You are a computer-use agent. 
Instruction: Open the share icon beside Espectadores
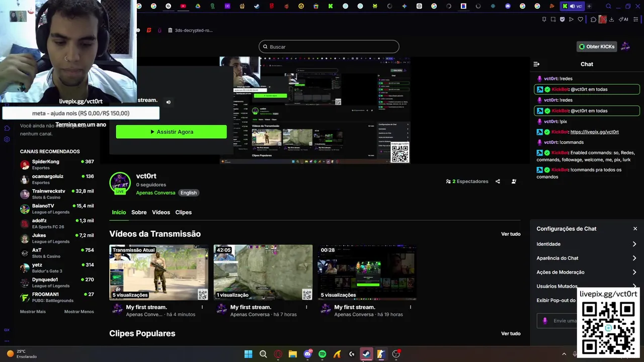tap(498, 182)
